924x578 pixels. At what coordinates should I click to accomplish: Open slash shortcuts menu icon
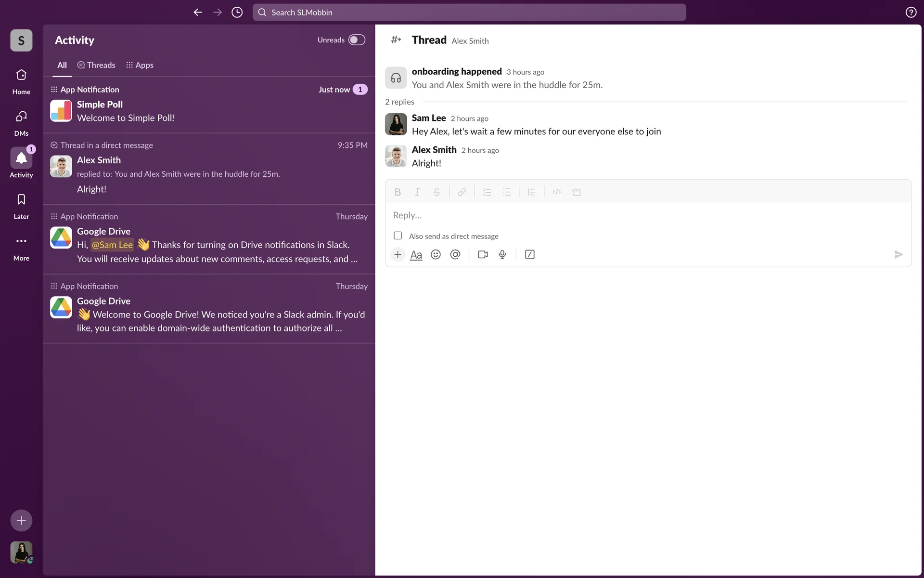point(529,255)
